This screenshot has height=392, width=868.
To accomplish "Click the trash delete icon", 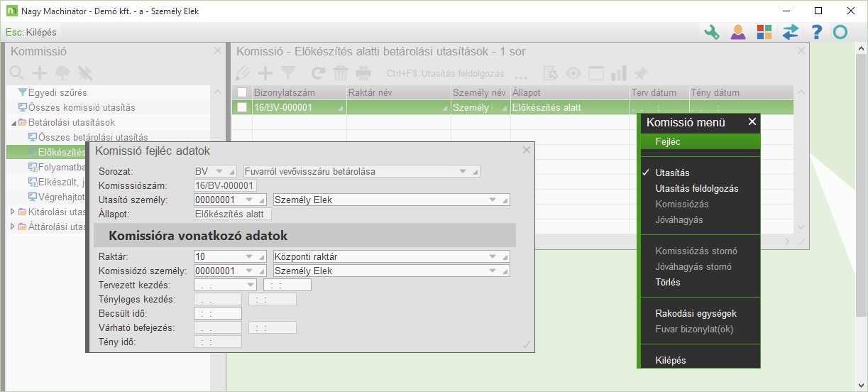I will pos(341,72).
